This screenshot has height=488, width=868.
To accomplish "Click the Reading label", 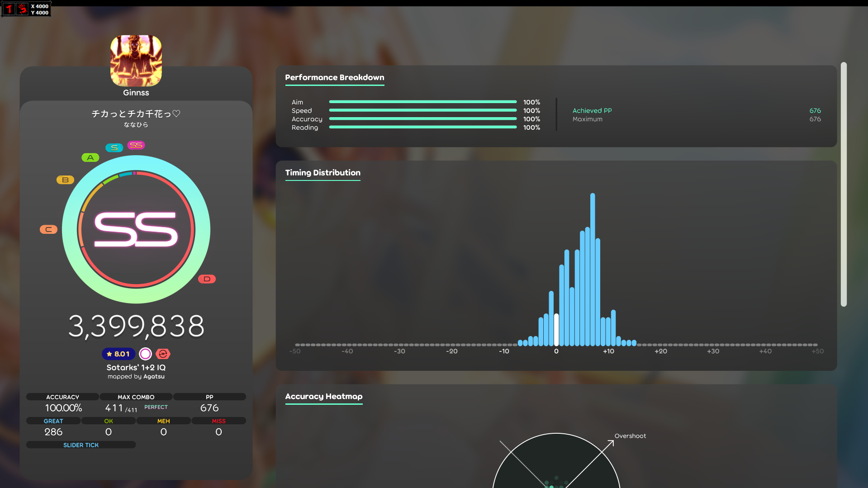I will pos(305,128).
